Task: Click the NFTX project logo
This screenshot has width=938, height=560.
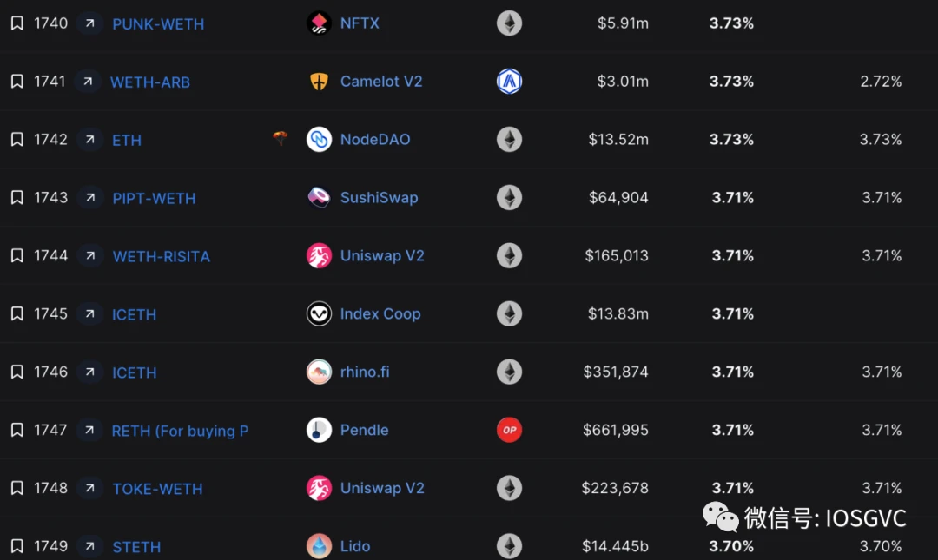Action: [319, 23]
